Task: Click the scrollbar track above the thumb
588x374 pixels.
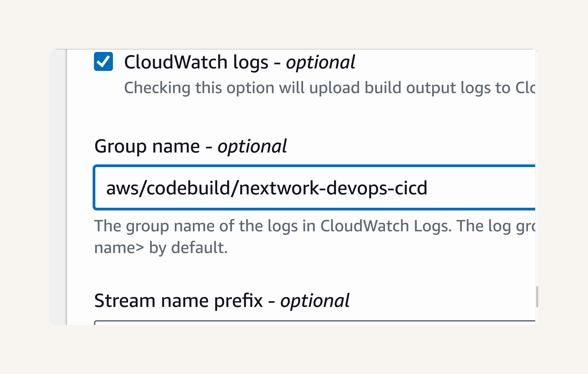Action: click(x=537, y=169)
